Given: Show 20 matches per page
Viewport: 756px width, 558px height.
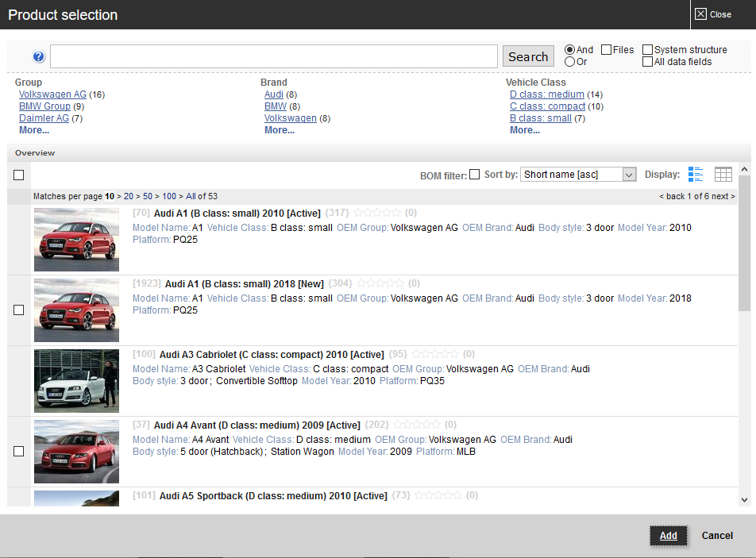Looking at the screenshot, I should [129, 196].
